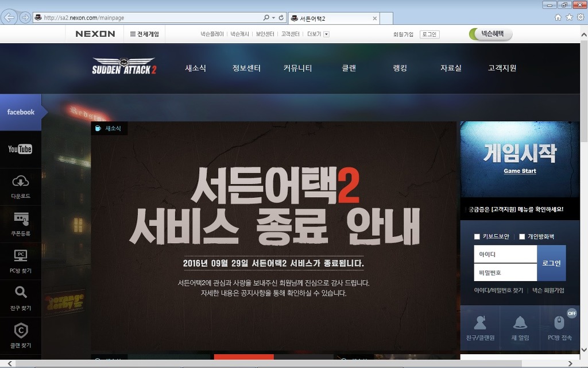Image resolution: width=588 pixels, height=368 pixels.
Task: Open browser tools gear icon
Action: pos(581,17)
